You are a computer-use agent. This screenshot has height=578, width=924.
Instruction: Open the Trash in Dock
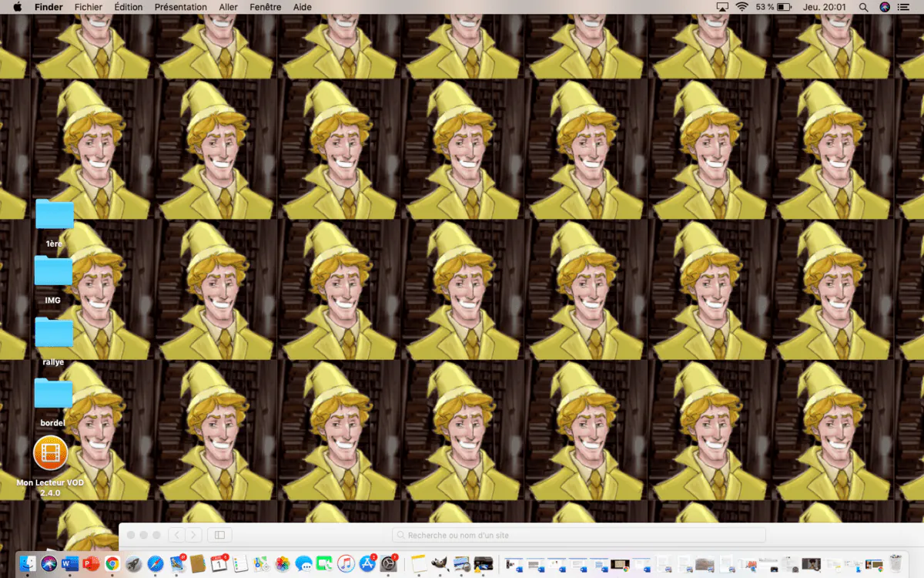(896, 564)
